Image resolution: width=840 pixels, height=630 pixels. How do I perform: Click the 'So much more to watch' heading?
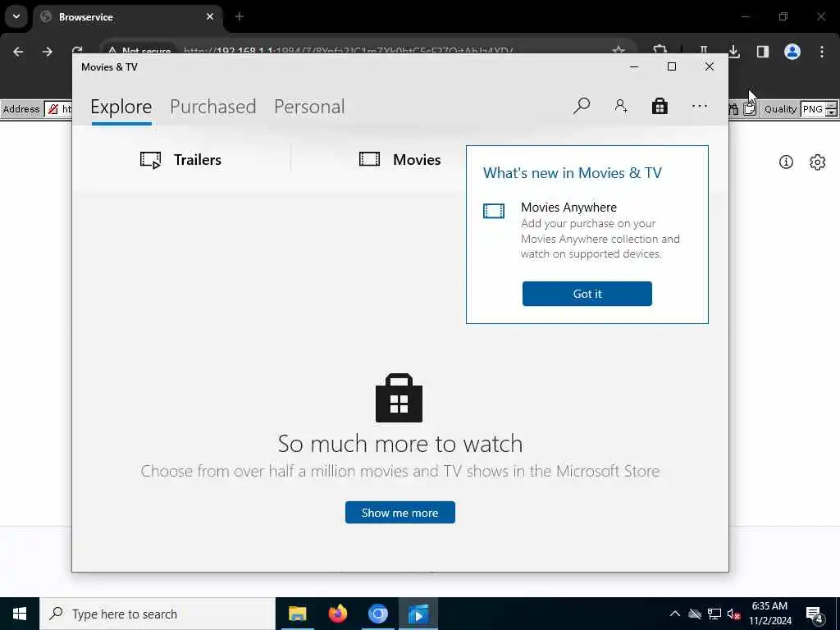pos(400,444)
